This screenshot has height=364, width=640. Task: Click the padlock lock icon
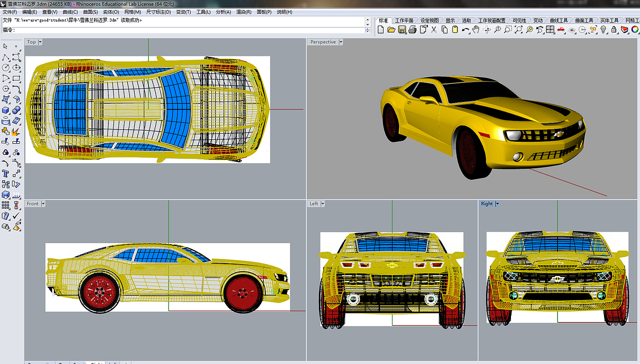(x=614, y=30)
